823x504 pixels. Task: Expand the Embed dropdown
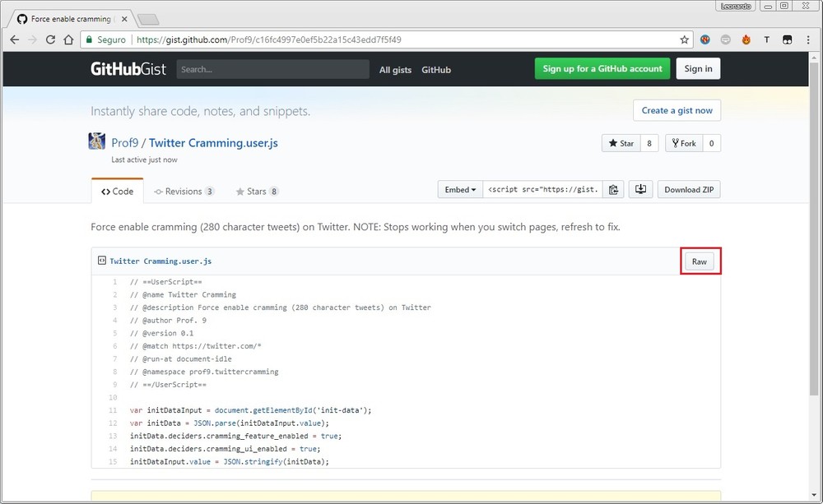[x=460, y=190]
